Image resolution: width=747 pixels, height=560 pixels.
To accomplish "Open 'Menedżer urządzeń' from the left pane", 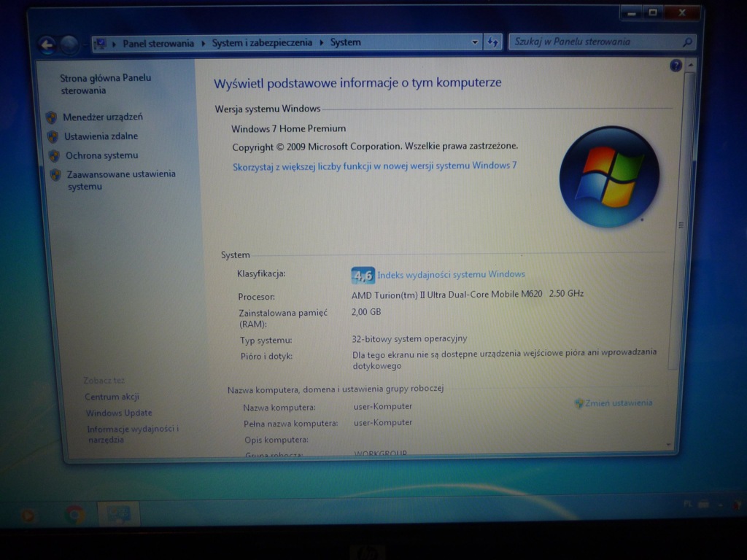I will (x=103, y=117).
